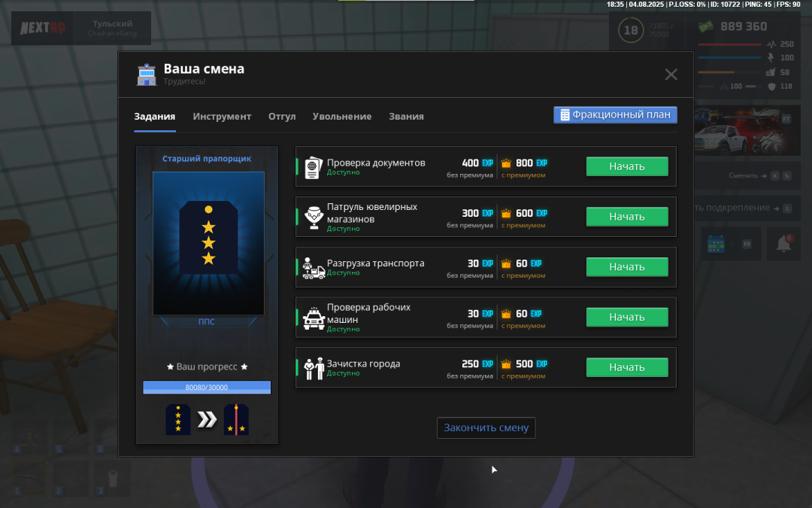Viewport: 812px width, 508px height.
Task: Click the Ваш прогресс label
Action: coord(207,367)
